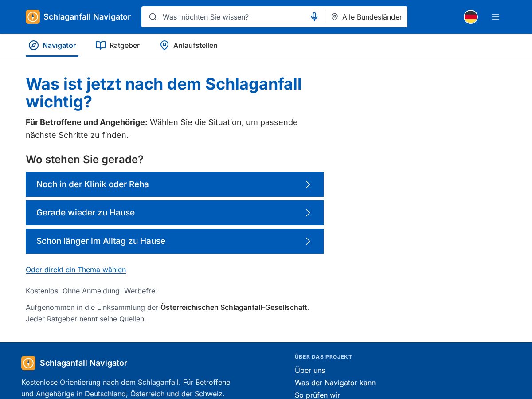Open the 'Alle Bundesländer' region selector

tap(367, 17)
